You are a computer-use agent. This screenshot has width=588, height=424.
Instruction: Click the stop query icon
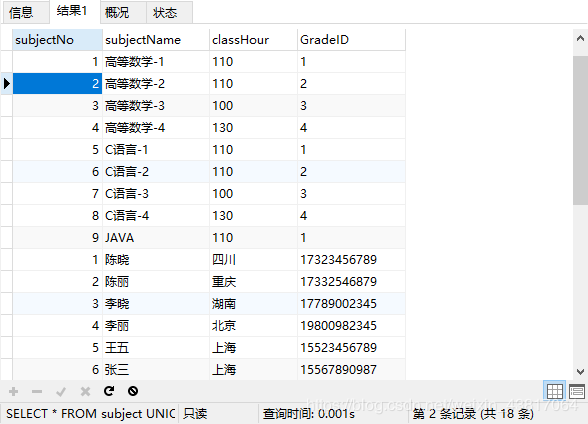tap(133, 391)
